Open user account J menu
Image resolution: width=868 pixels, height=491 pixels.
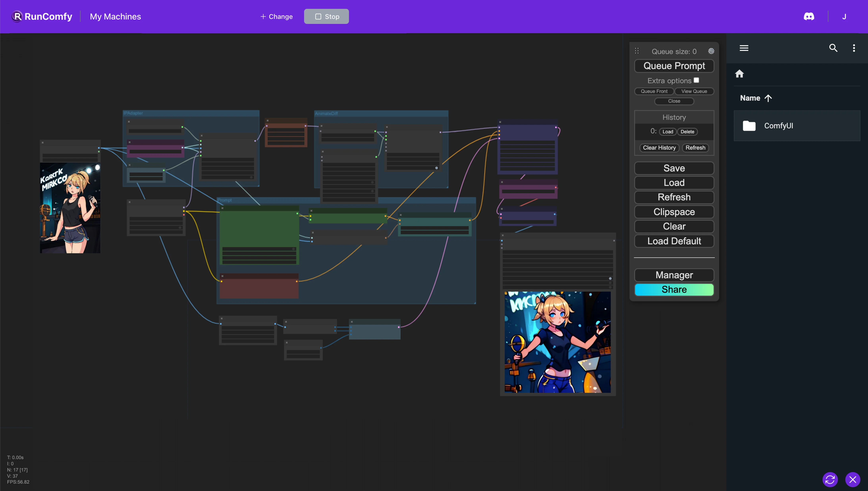click(844, 16)
